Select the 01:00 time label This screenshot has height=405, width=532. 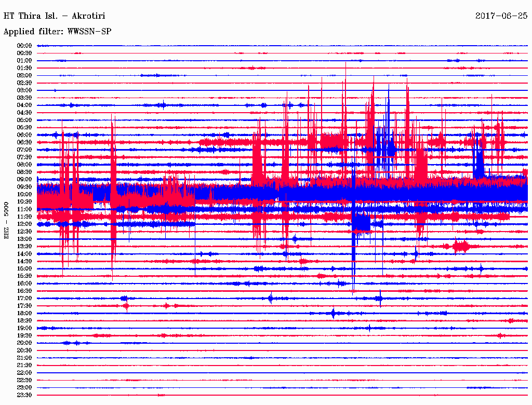[24, 61]
